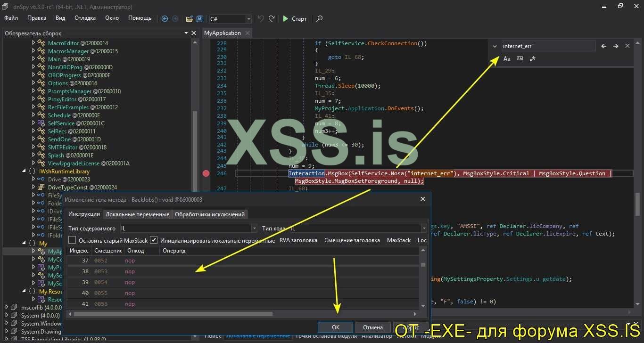This screenshot has width=644, height=343.
Task: Select the MyApplication document tab
Action: (223, 33)
